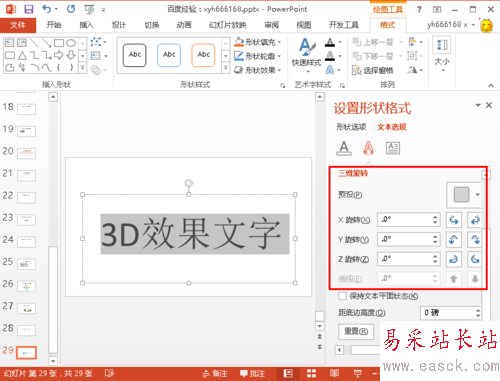Choose the orange outline Abc shape style
The image size is (500, 381).
click(x=203, y=55)
